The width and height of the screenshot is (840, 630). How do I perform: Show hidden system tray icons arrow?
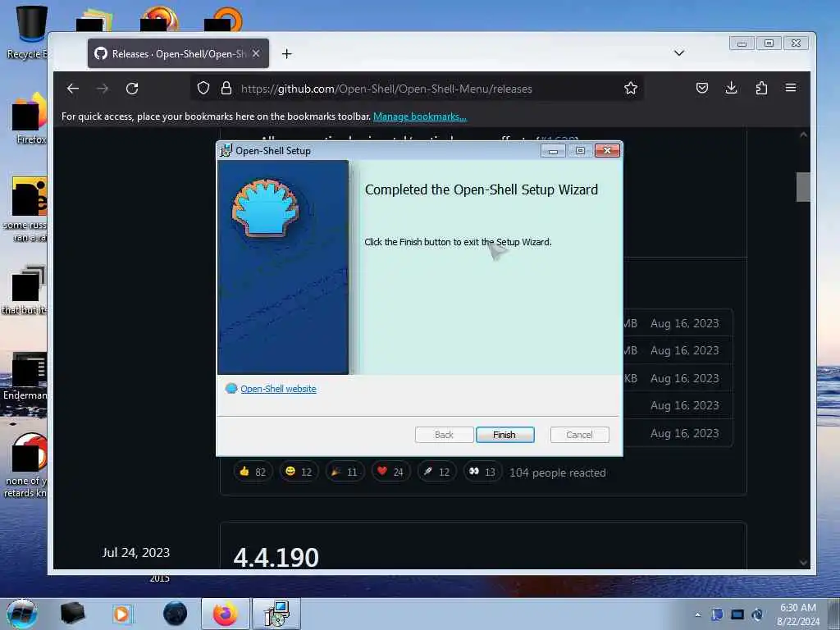[697, 614]
